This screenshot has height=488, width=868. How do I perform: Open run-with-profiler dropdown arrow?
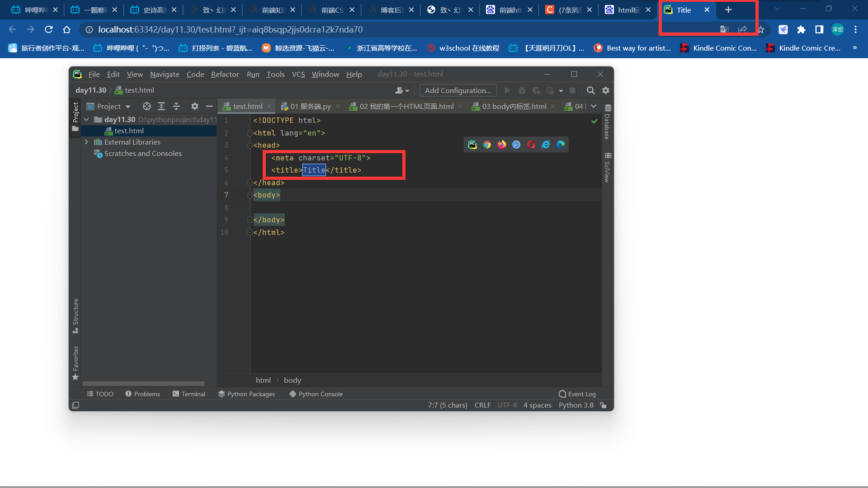pos(561,90)
